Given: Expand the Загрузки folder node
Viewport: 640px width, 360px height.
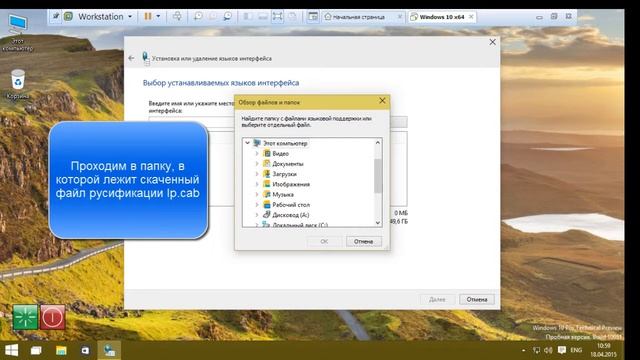Looking at the screenshot, I should pyautogui.click(x=257, y=174).
